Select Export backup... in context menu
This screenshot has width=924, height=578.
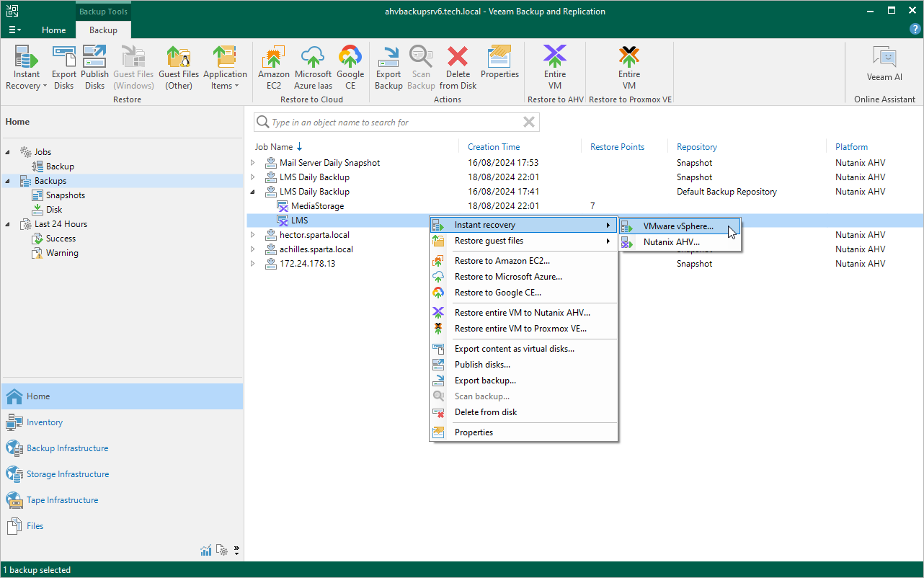point(524,381)
